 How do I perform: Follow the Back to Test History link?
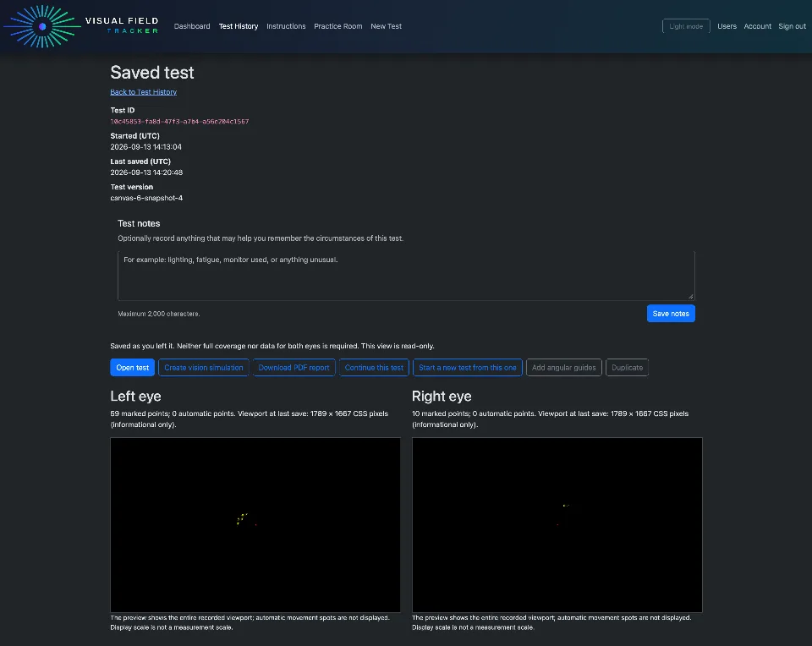[x=144, y=92]
